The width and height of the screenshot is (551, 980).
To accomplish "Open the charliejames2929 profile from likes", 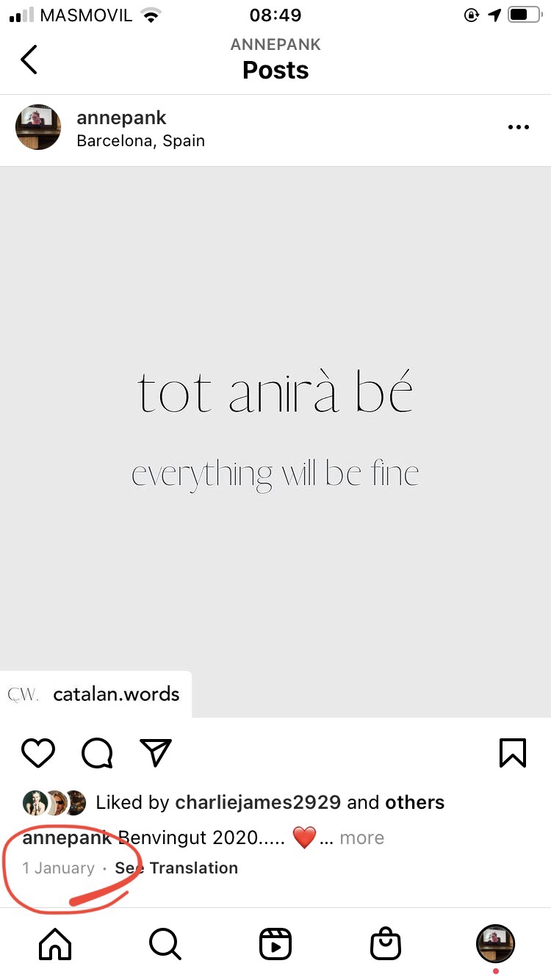I will (257, 802).
